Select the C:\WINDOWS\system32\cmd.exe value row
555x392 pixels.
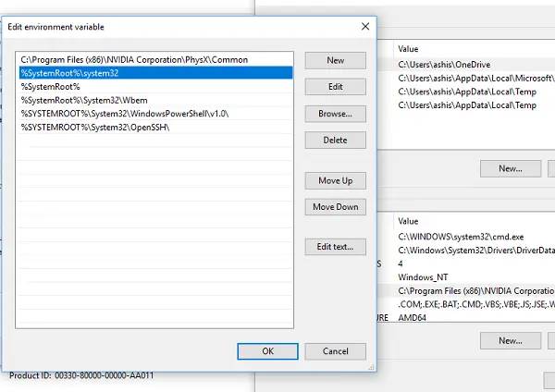pyautogui.click(x=461, y=237)
